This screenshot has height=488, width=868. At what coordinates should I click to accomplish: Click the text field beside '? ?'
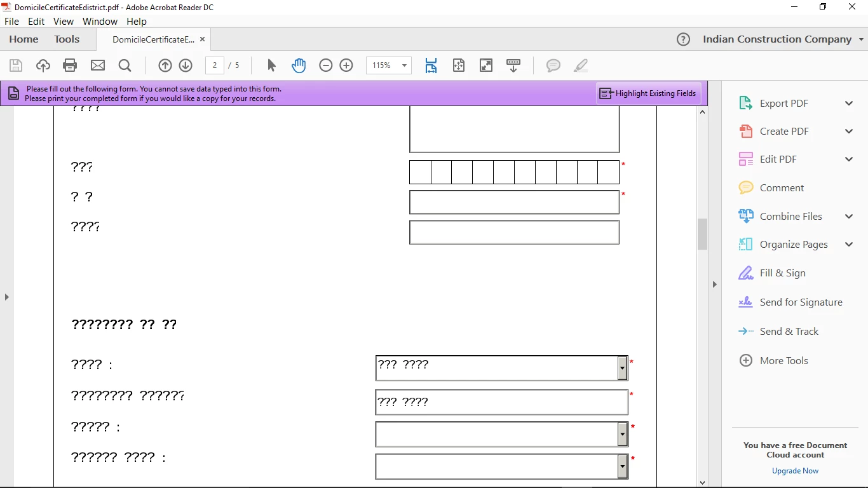pos(514,202)
